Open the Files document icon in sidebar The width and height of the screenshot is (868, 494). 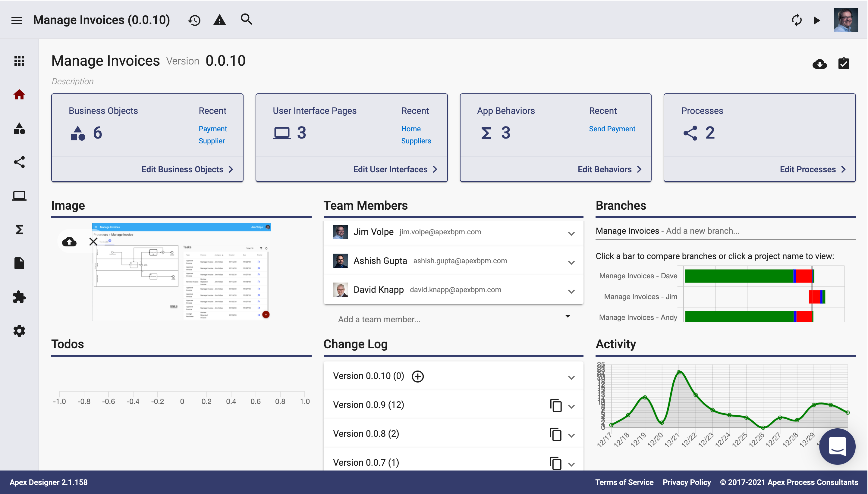[19, 263]
